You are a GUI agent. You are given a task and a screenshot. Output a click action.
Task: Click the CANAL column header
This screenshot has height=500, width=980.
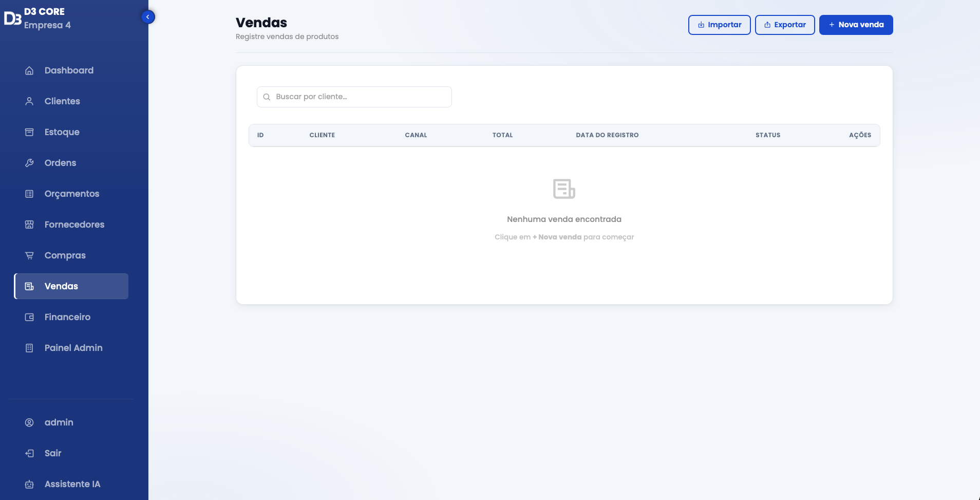[416, 135]
